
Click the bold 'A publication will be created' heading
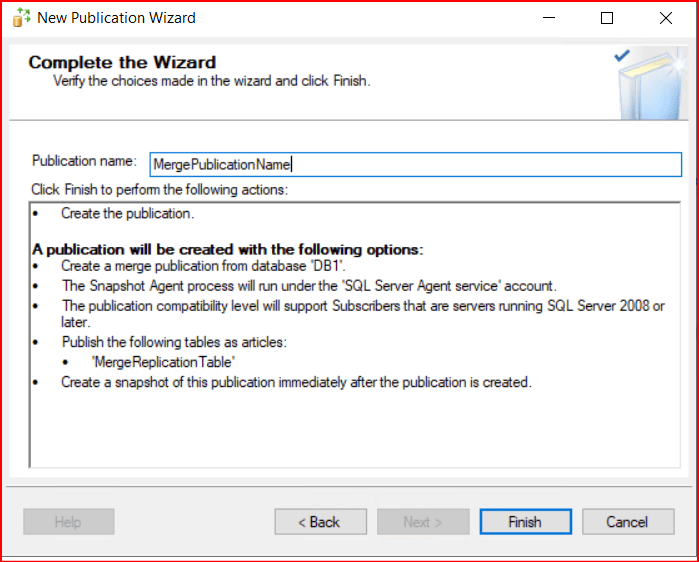tap(228, 249)
